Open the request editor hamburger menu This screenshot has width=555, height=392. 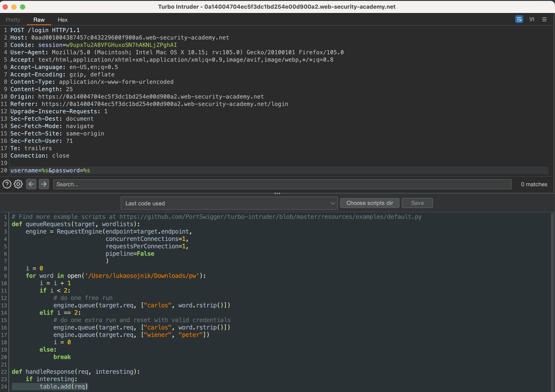[544, 19]
